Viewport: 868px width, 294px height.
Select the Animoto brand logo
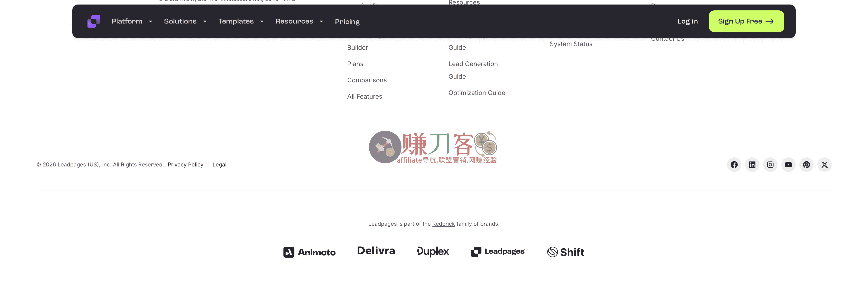[x=309, y=252]
